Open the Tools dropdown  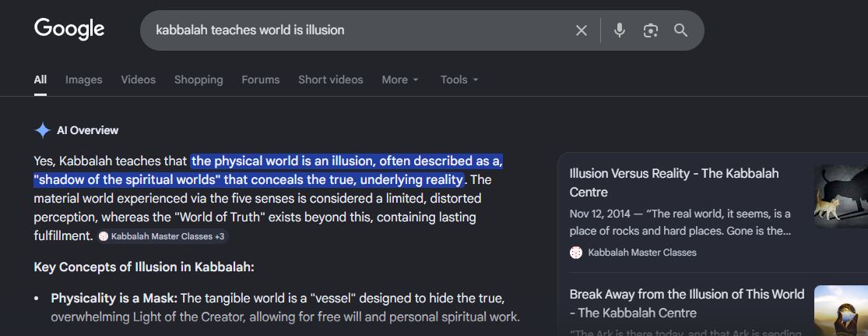pos(459,80)
